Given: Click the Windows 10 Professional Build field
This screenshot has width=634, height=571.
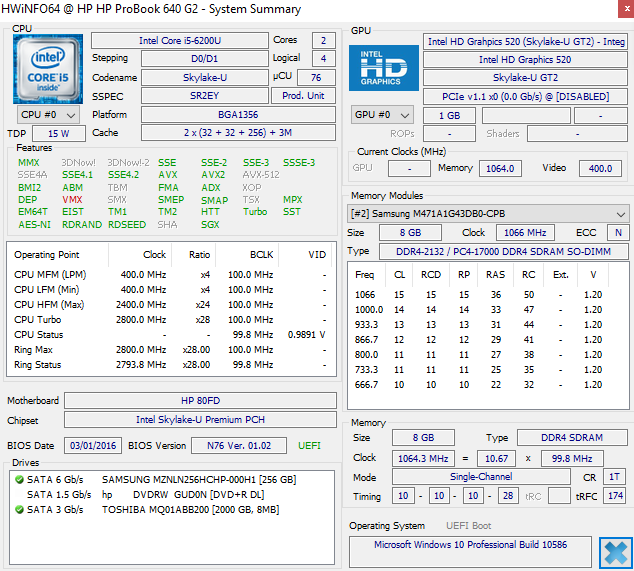Looking at the screenshot, I should [470, 552].
